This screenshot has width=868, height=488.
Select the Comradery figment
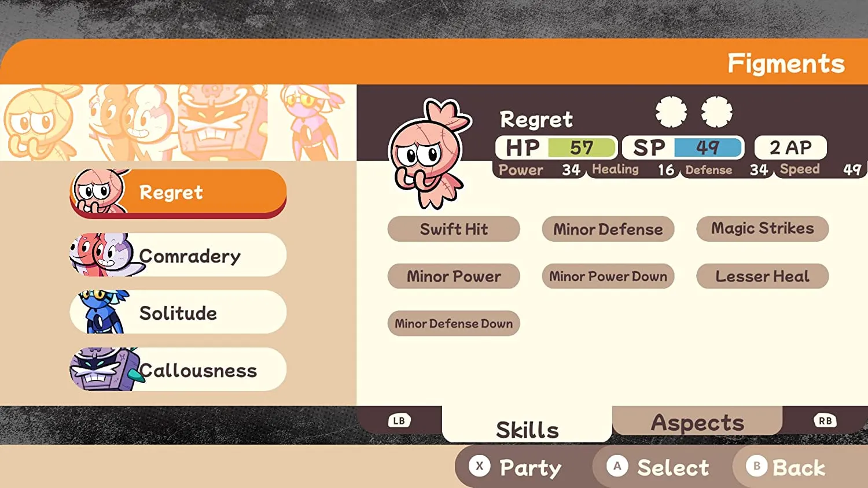coord(178,255)
